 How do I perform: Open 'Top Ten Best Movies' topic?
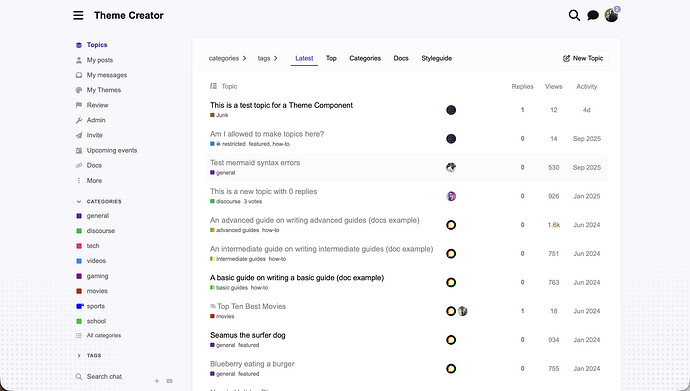pos(251,307)
